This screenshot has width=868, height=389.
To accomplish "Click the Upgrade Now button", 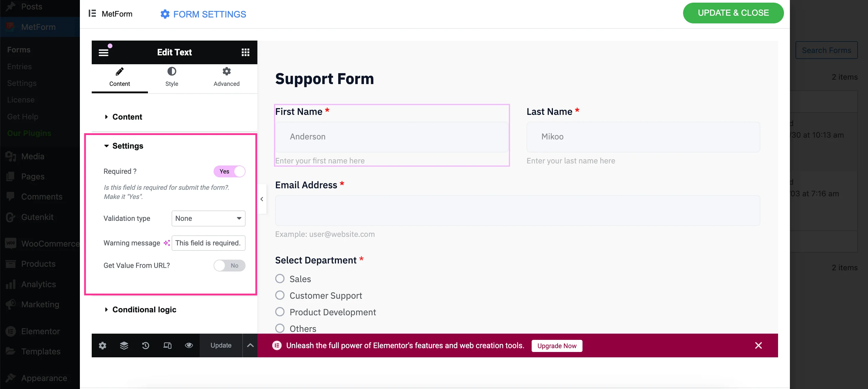I will pos(557,345).
